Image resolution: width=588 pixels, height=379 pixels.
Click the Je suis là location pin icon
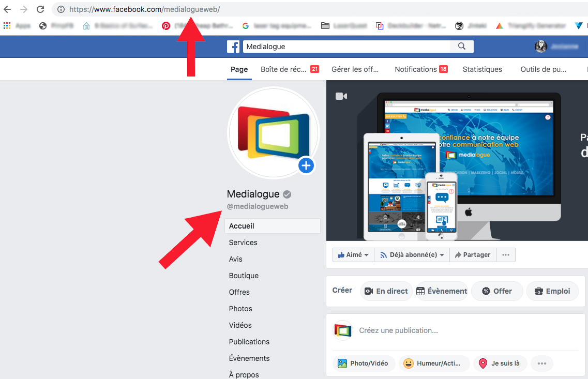[x=483, y=363]
